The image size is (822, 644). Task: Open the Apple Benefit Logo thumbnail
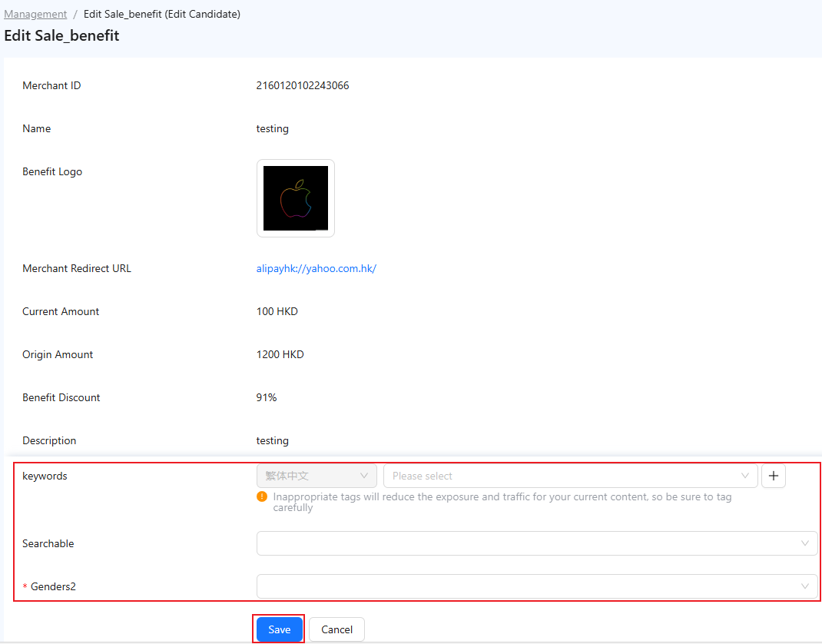[x=296, y=198]
